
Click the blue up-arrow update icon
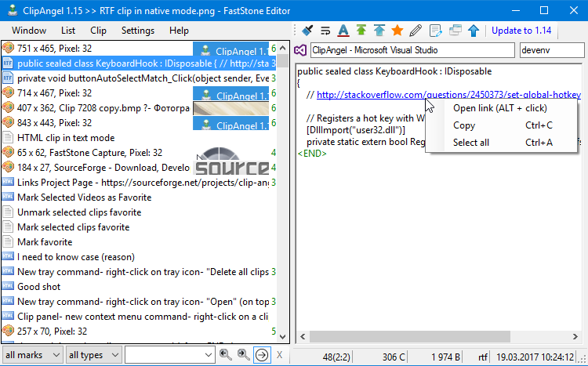pos(474,31)
